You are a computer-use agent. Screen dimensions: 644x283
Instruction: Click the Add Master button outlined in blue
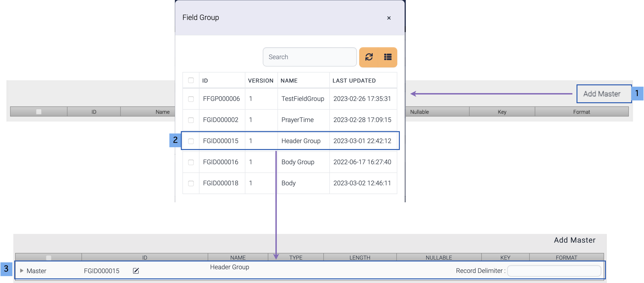[602, 94]
